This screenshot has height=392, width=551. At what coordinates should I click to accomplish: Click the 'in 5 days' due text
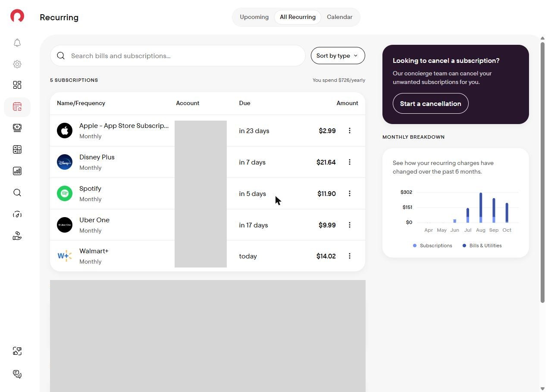tap(252, 194)
